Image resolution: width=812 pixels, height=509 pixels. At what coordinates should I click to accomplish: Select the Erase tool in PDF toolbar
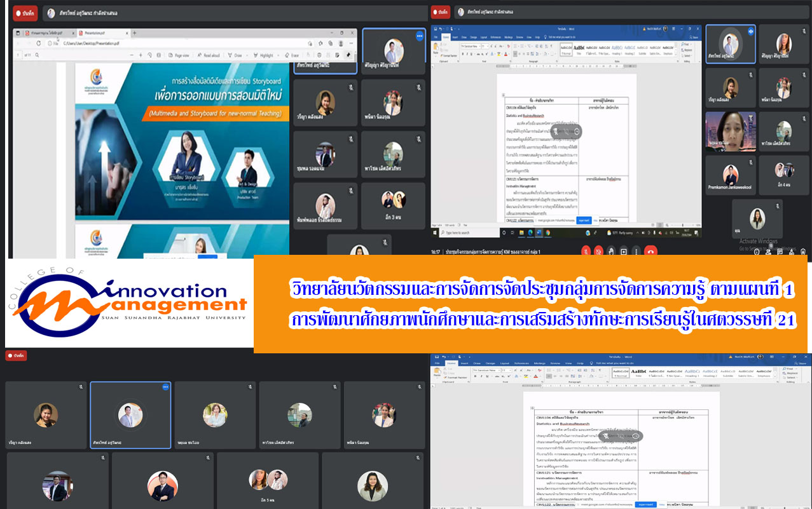click(x=291, y=55)
